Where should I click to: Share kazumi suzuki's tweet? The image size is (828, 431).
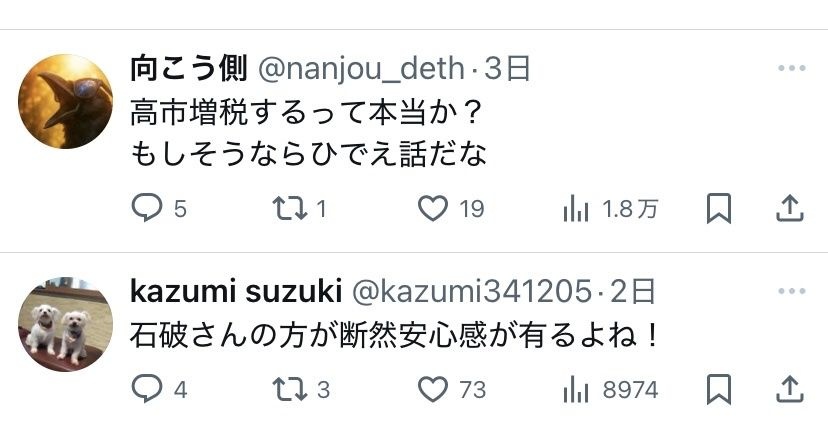tap(789, 387)
